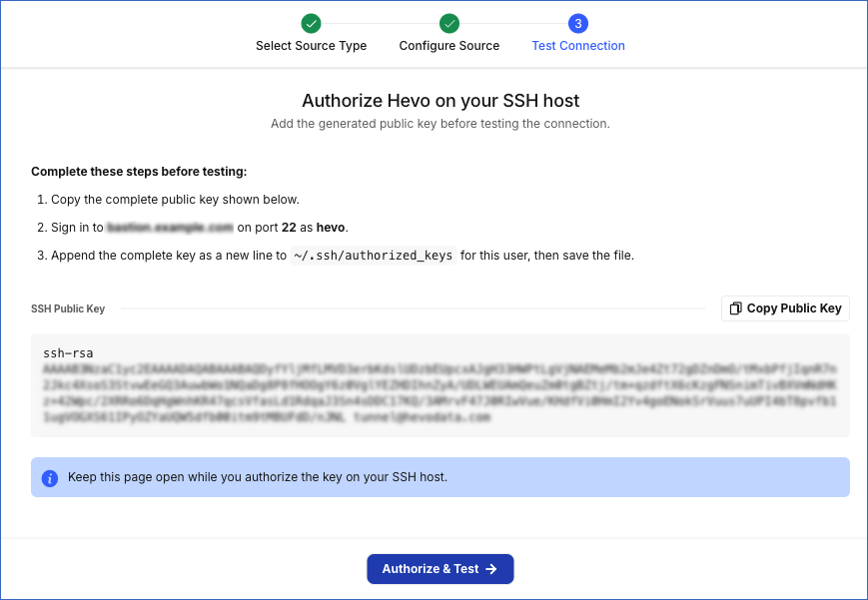Image resolution: width=868 pixels, height=600 pixels.
Task: Click 'Add the generated public key' subtitle
Action: (x=440, y=124)
